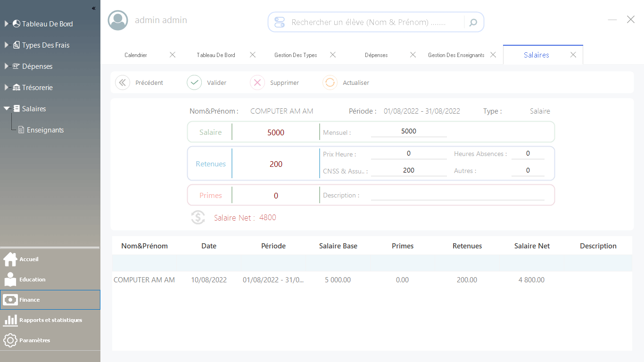The width and height of the screenshot is (644, 362).
Task: Click the magnifier search icon
Action: click(x=473, y=22)
